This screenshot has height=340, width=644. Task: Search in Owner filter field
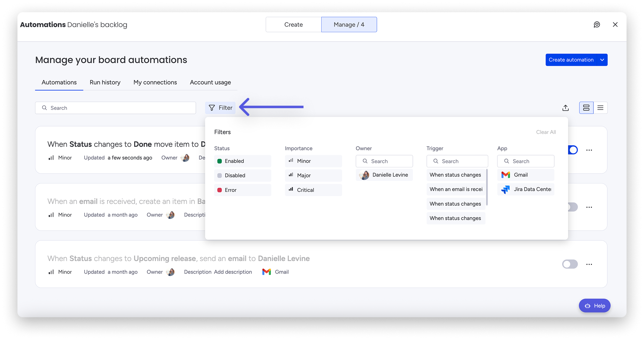(384, 161)
